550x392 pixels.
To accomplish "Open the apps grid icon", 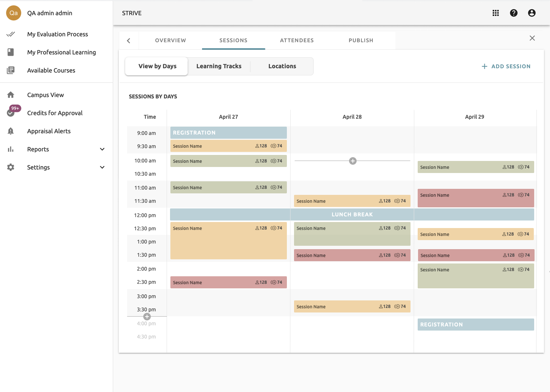I will tap(495, 13).
